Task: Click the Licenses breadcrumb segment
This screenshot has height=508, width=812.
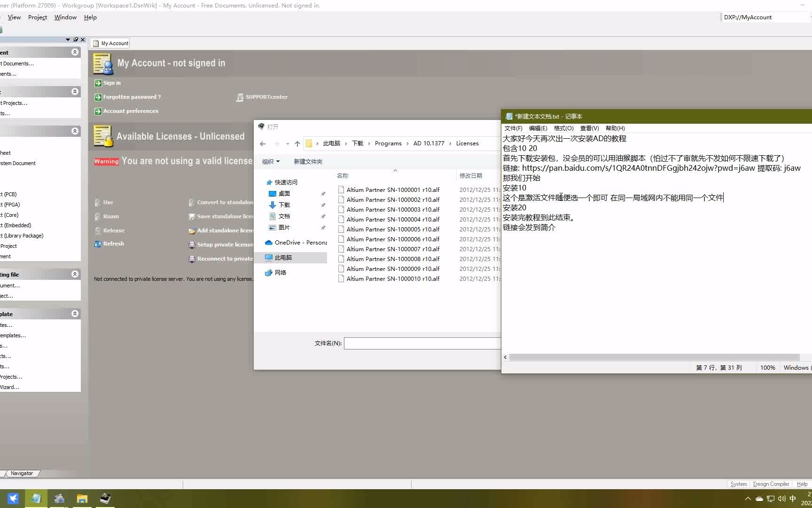Action: pyautogui.click(x=467, y=143)
